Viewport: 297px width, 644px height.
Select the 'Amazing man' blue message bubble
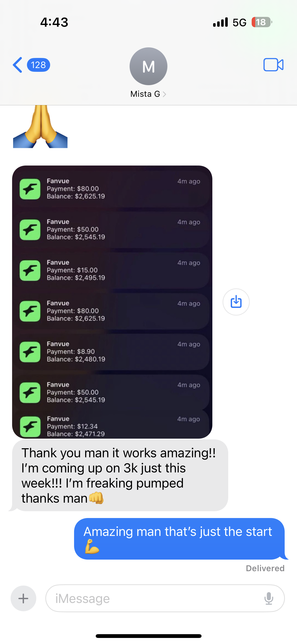(x=179, y=539)
